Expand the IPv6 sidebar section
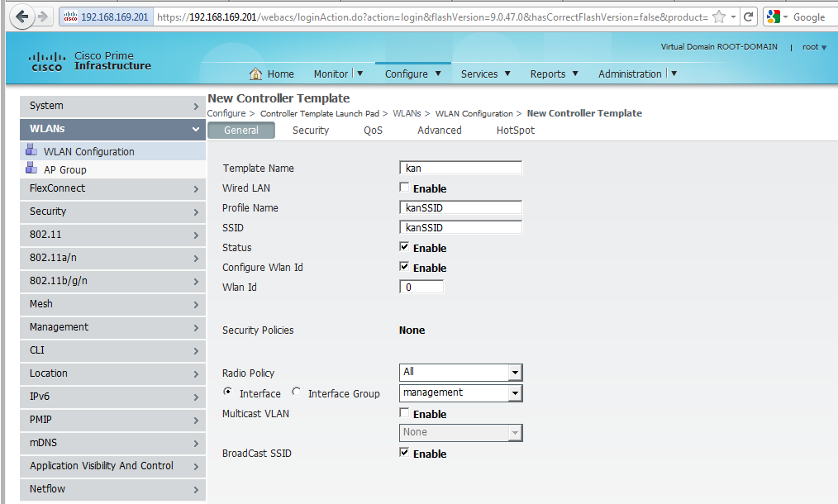Screen dimensions: 838x504 (x=112, y=397)
